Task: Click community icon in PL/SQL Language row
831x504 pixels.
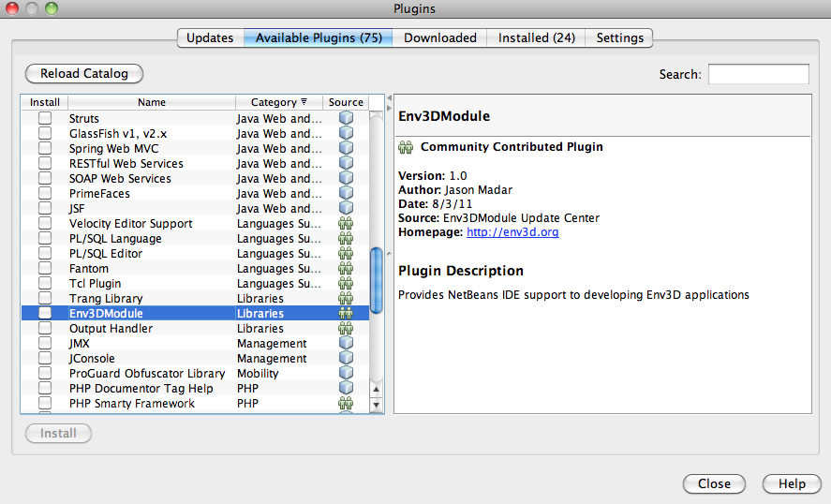Action: tap(346, 238)
